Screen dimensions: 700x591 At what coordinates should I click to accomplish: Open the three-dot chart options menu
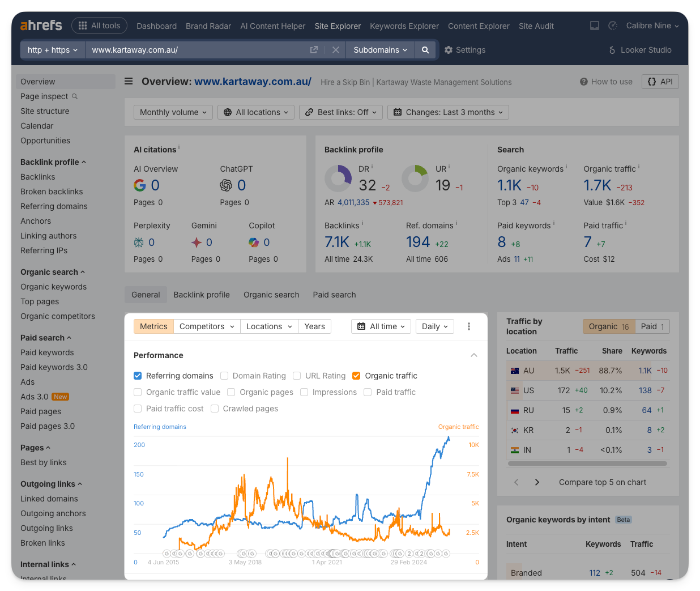468,326
